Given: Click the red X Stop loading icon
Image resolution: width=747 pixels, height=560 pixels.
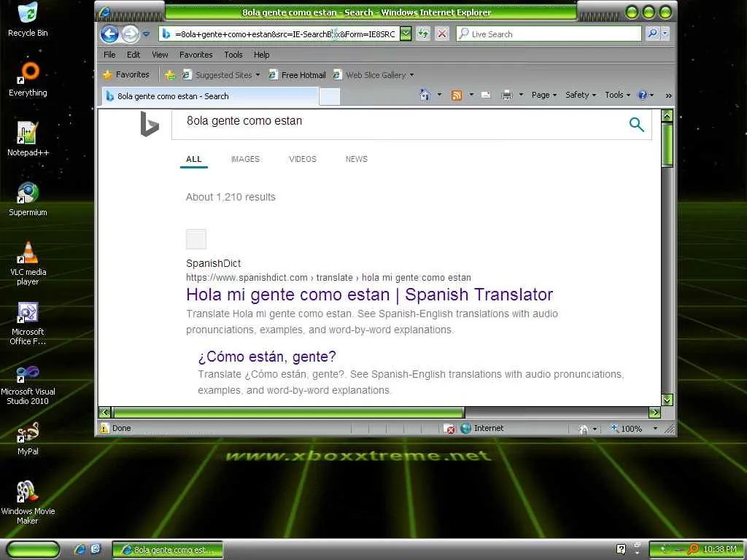Looking at the screenshot, I should 442,34.
